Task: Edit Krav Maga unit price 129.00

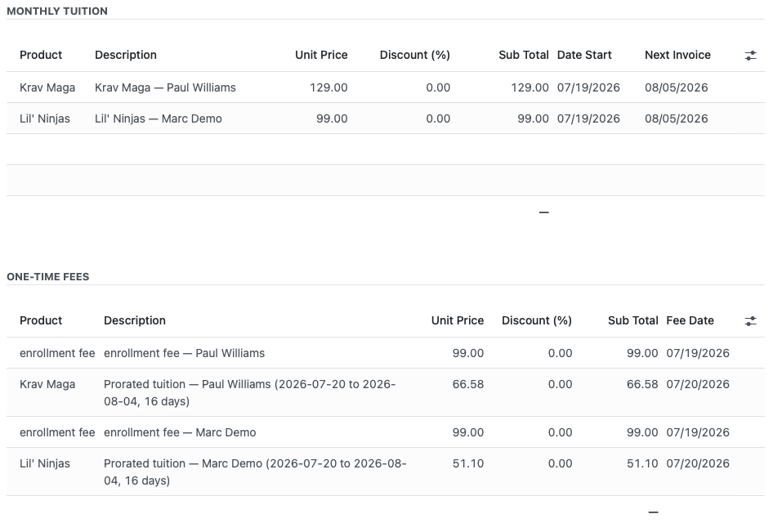Action: point(328,87)
